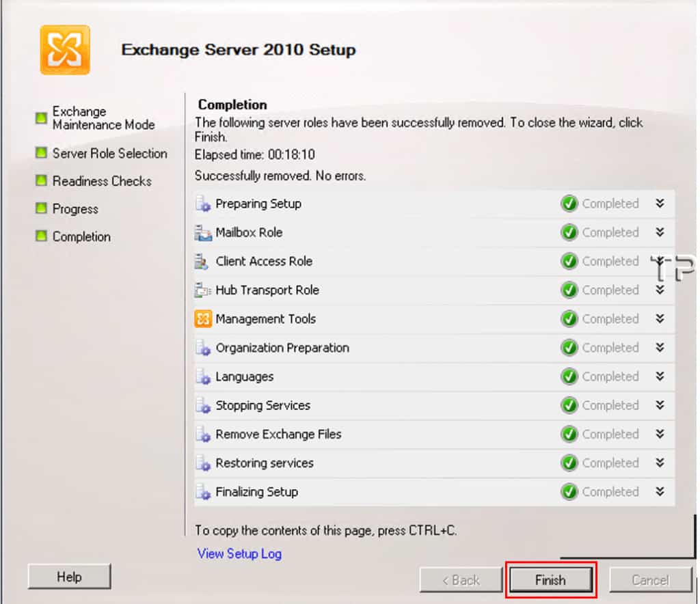
Task: Click the Restoring services row icon
Action: pyautogui.click(x=202, y=463)
